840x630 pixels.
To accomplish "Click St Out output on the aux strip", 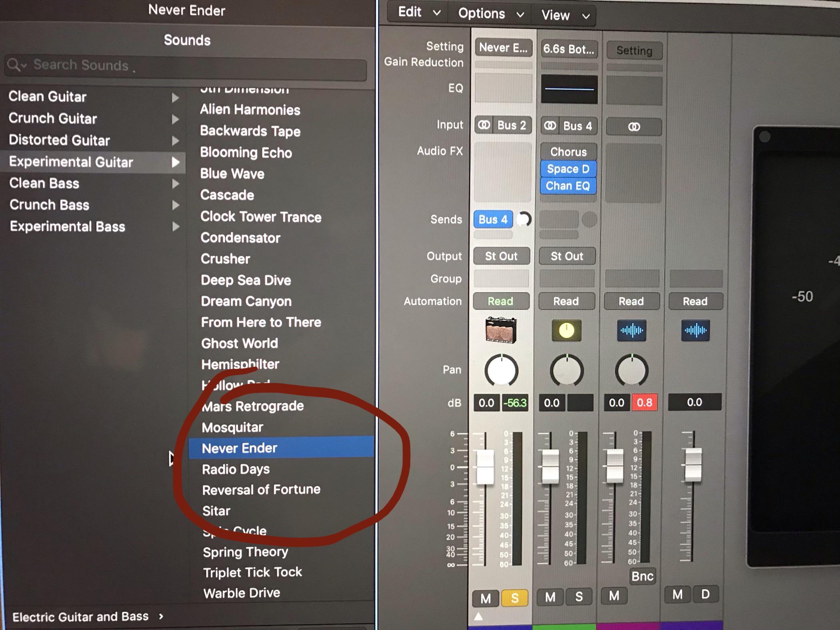I will point(567,256).
